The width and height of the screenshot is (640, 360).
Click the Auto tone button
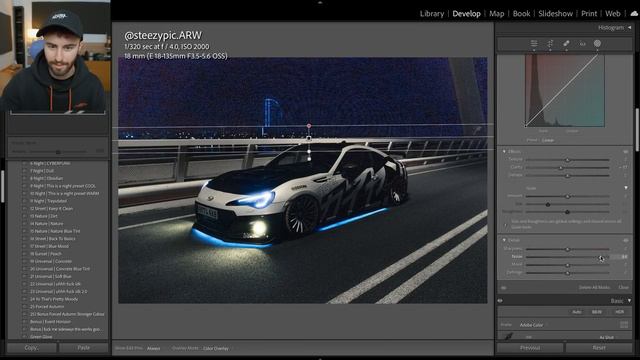pos(577,312)
